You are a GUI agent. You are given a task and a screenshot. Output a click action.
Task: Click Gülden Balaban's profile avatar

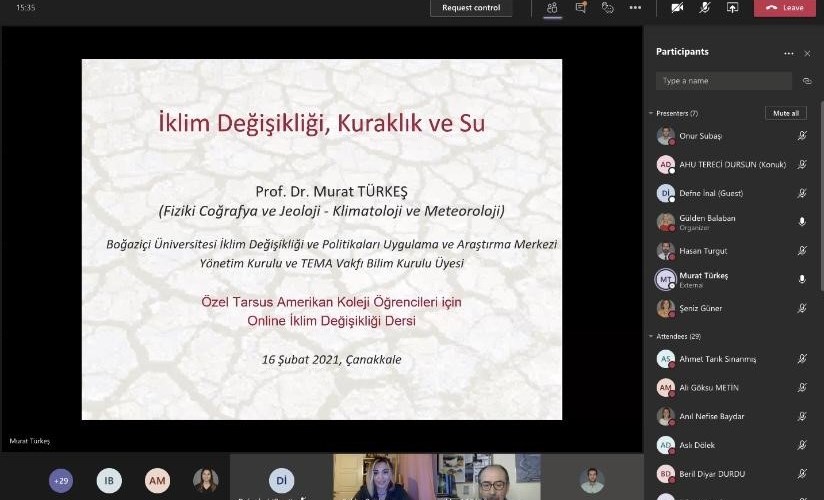(x=666, y=222)
